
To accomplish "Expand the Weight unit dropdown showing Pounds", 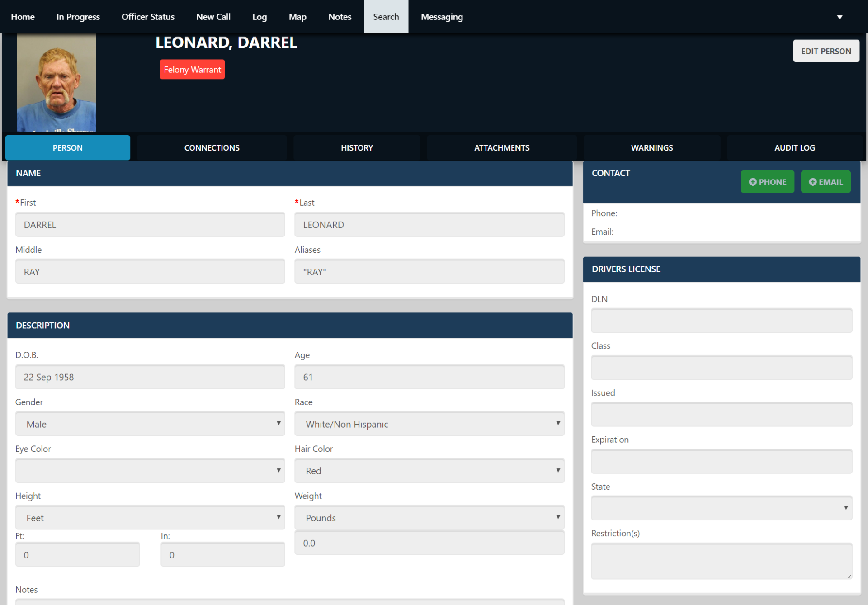I will [x=429, y=518].
